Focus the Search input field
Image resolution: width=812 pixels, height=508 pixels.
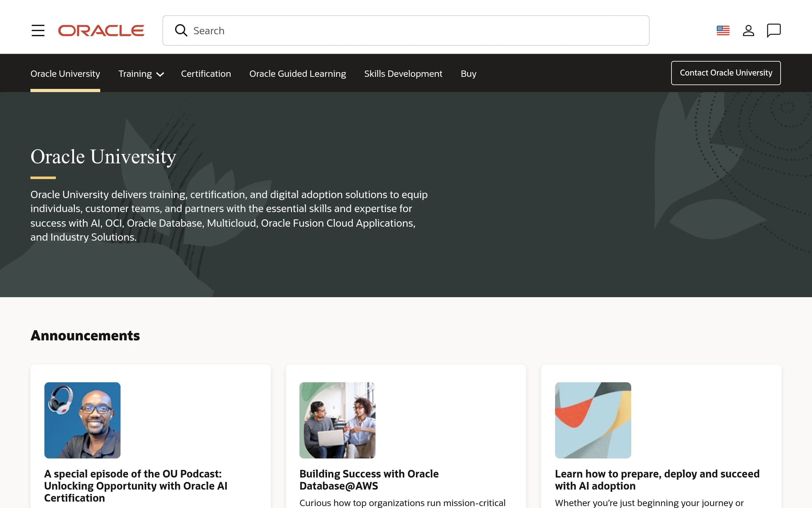tap(406, 30)
